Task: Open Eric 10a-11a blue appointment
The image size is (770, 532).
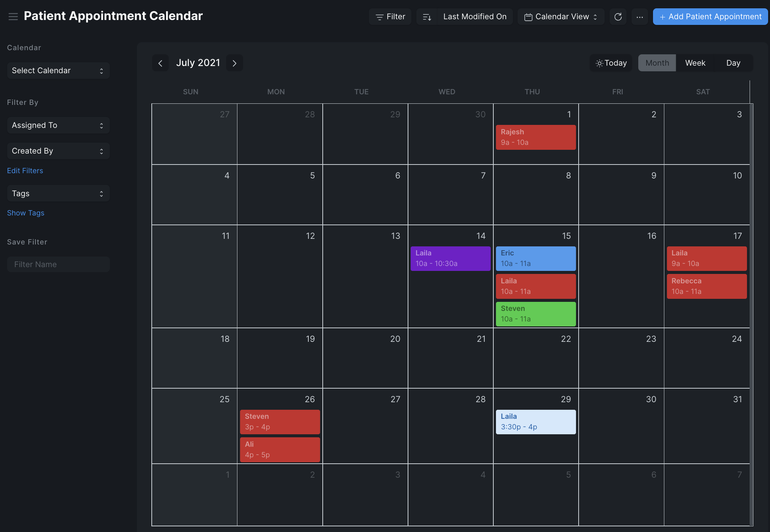Action: pyautogui.click(x=536, y=258)
